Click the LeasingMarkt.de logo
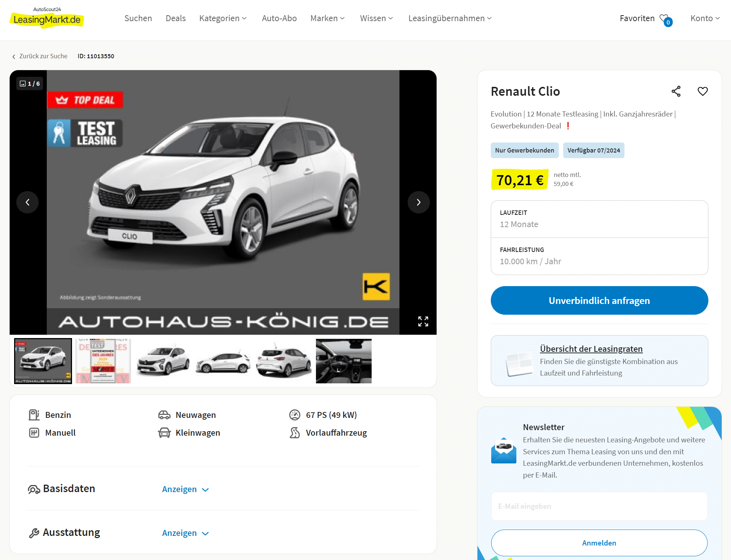The height and width of the screenshot is (560, 731). [x=47, y=17]
